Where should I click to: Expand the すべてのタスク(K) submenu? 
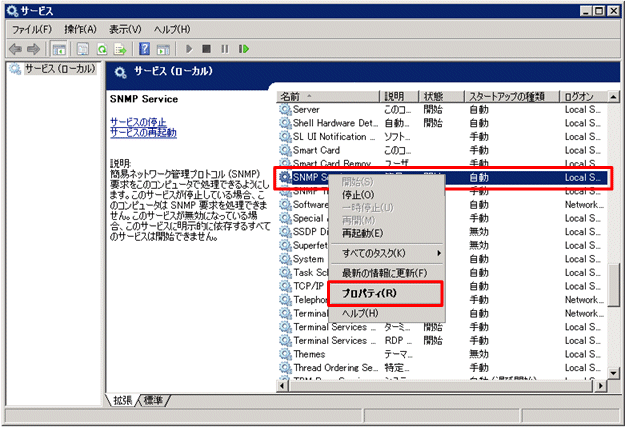pos(373,253)
